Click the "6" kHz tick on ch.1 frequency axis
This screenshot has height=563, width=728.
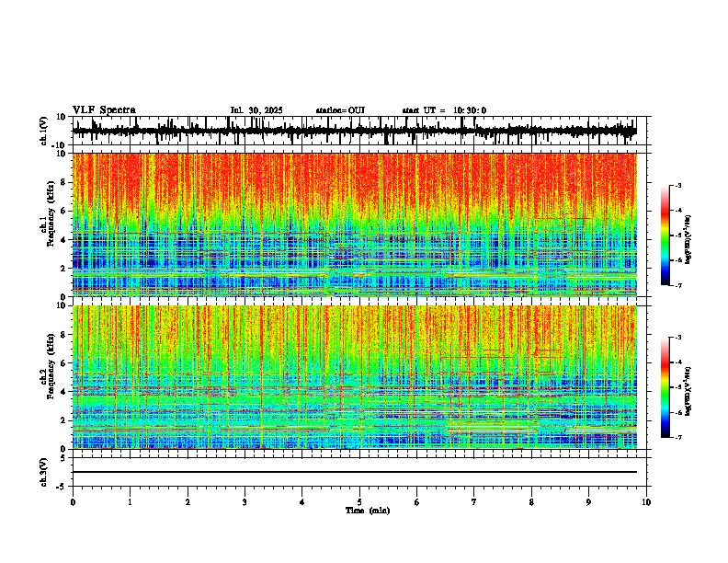pos(63,211)
